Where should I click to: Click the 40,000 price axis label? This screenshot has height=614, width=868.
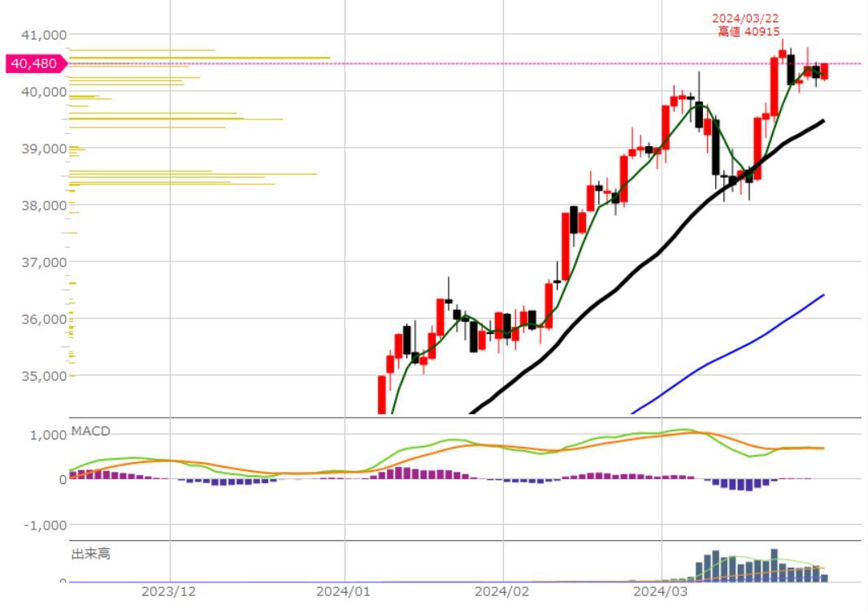pyautogui.click(x=44, y=92)
